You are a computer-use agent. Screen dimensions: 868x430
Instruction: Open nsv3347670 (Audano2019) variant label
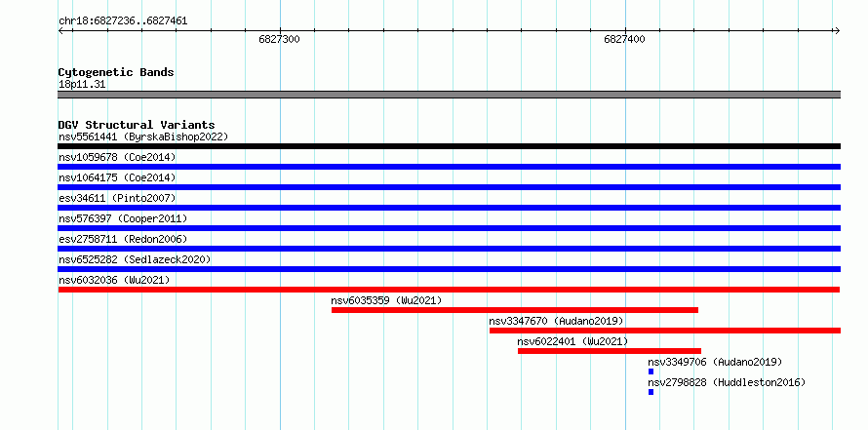tap(556, 321)
